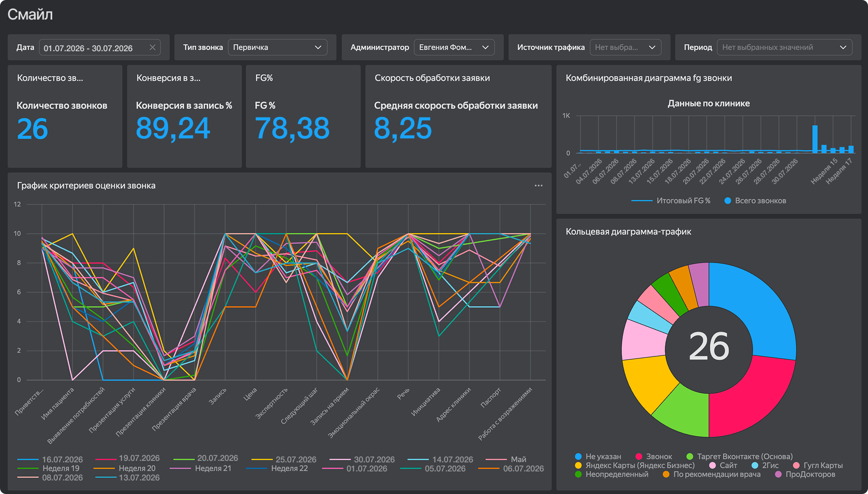Toggle the Яндекс Карты legend entry

point(635,465)
